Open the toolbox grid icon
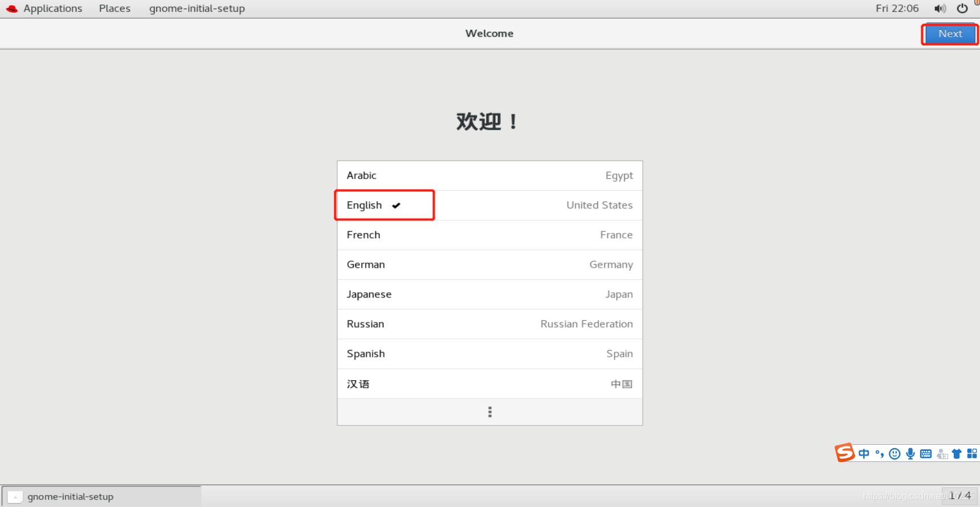 click(x=972, y=454)
